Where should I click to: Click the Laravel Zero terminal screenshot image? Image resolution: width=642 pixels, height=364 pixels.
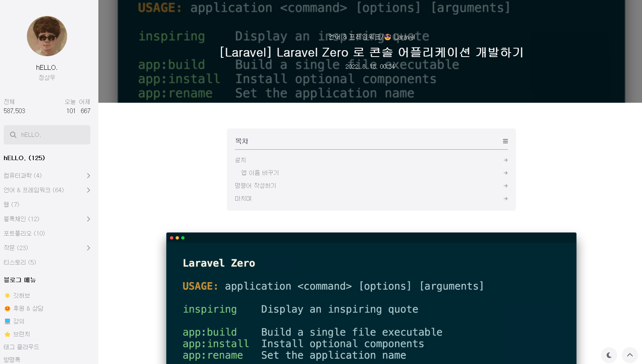coord(371,298)
